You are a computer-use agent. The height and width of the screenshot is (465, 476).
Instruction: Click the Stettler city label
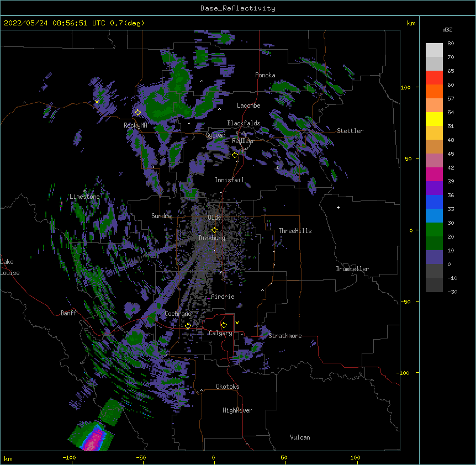point(350,131)
